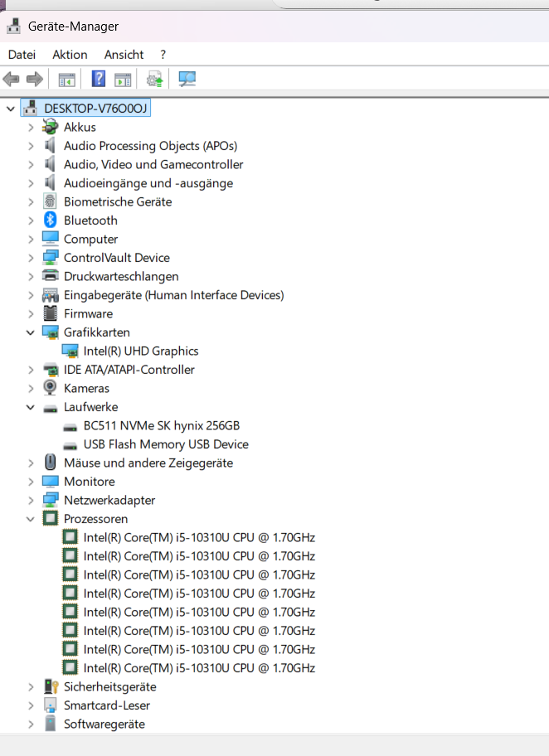Click the BC511 NVMe drive icon
Viewport: 549px width, 756px height.
tap(70, 427)
